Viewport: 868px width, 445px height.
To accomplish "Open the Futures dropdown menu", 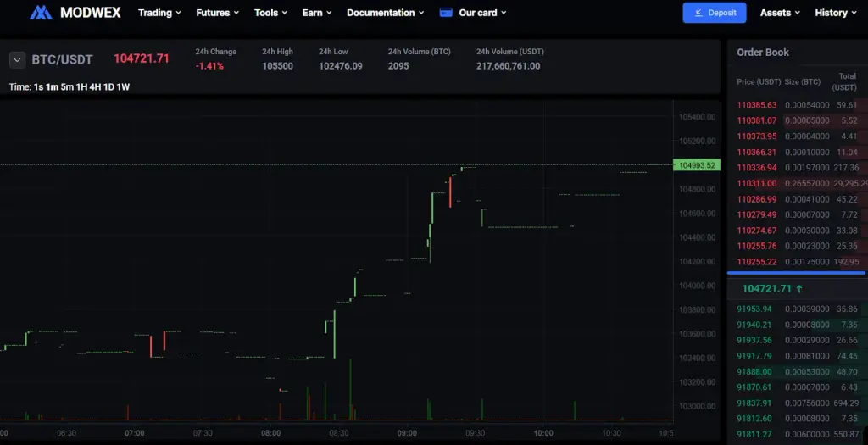I will 218,13.
